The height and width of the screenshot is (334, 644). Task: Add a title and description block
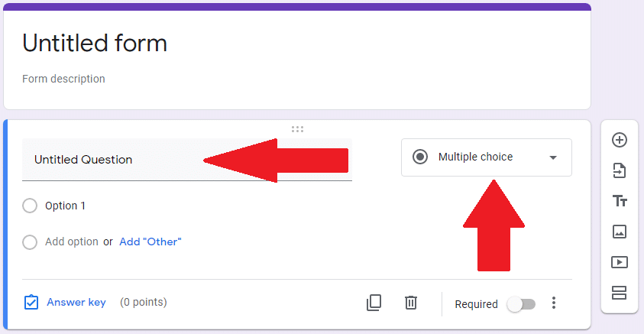pos(620,201)
